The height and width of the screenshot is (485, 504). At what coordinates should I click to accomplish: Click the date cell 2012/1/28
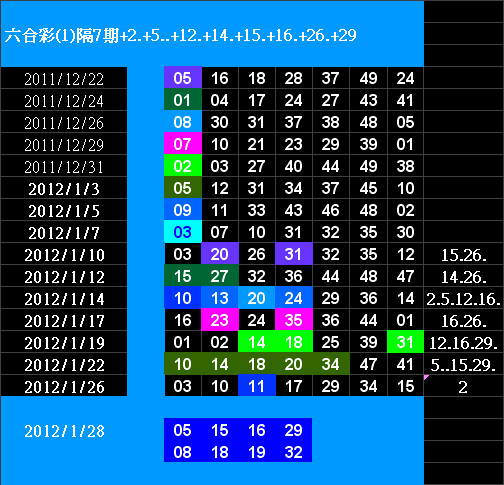64,431
